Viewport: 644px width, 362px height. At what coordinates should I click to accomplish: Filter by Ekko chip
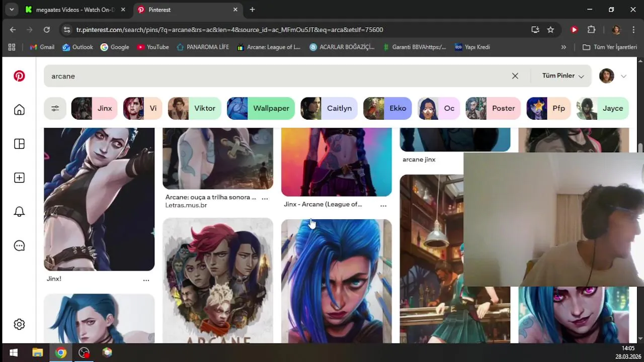click(387, 108)
